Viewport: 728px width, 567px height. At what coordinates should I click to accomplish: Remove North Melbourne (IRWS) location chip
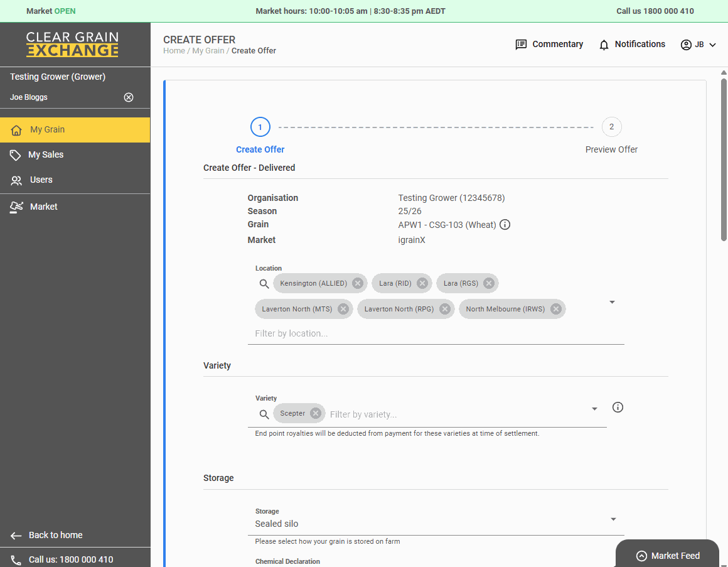click(556, 309)
